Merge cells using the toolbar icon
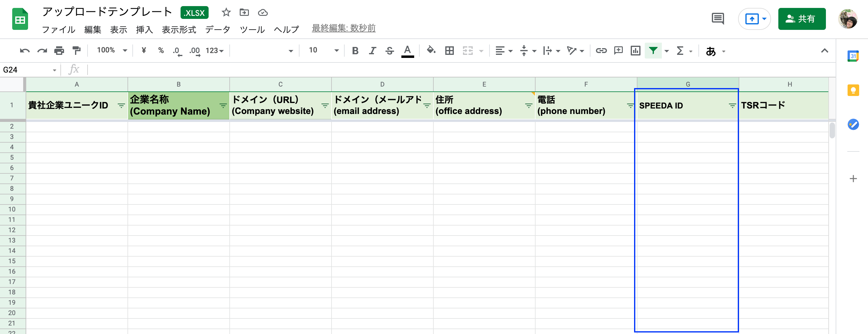 pos(467,51)
